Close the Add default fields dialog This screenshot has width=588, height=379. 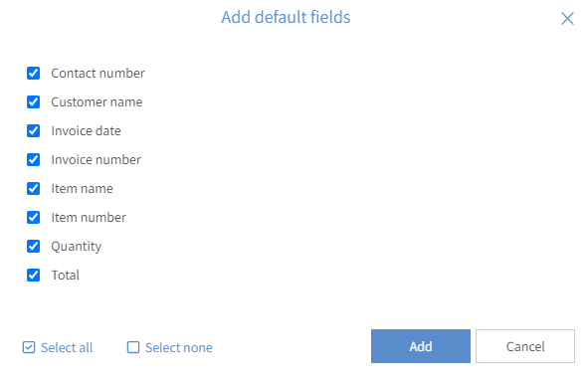pyautogui.click(x=567, y=18)
